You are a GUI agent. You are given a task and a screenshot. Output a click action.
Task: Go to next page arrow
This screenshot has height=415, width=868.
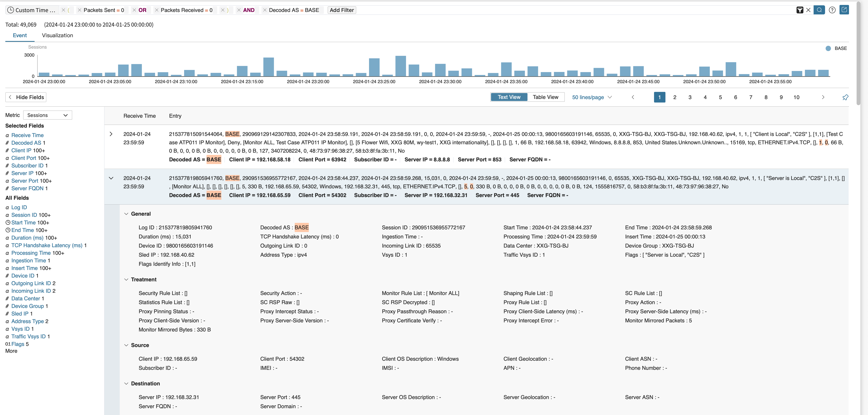[823, 97]
